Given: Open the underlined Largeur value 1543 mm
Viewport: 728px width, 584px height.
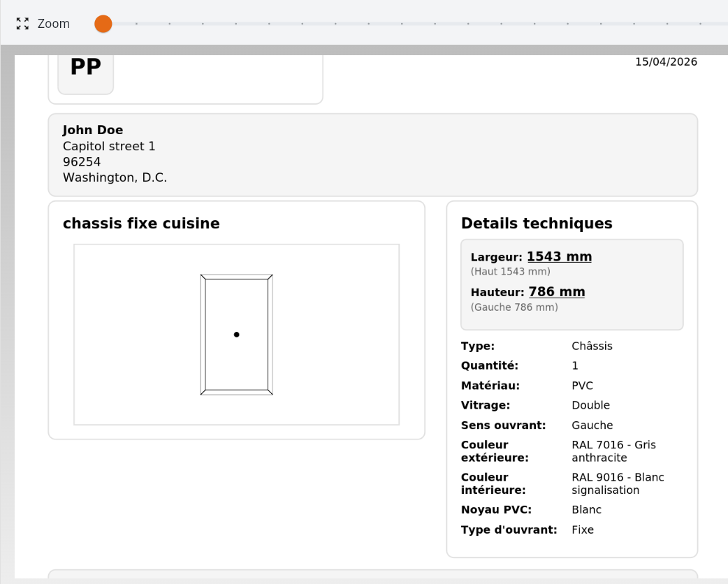Looking at the screenshot, I should [559, 256].
